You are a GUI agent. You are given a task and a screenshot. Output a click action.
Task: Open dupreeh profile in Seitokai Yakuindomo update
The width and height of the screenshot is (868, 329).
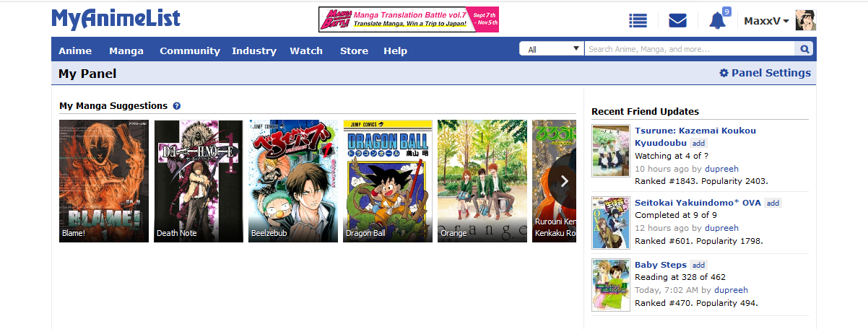pos(722,228)
